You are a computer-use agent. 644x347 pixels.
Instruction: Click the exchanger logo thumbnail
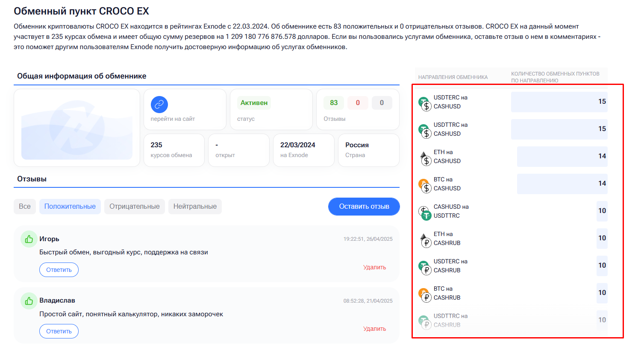[77, 128]
